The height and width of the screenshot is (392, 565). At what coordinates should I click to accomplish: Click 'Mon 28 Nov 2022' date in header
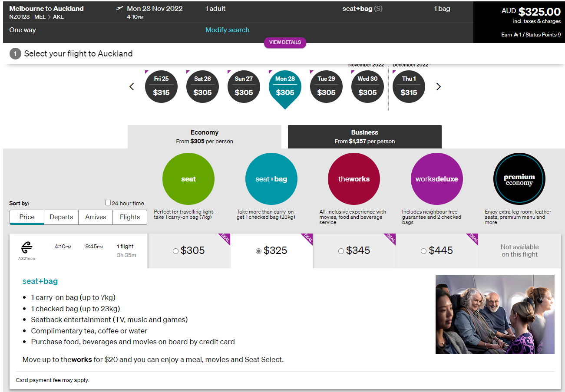[155, 9]
